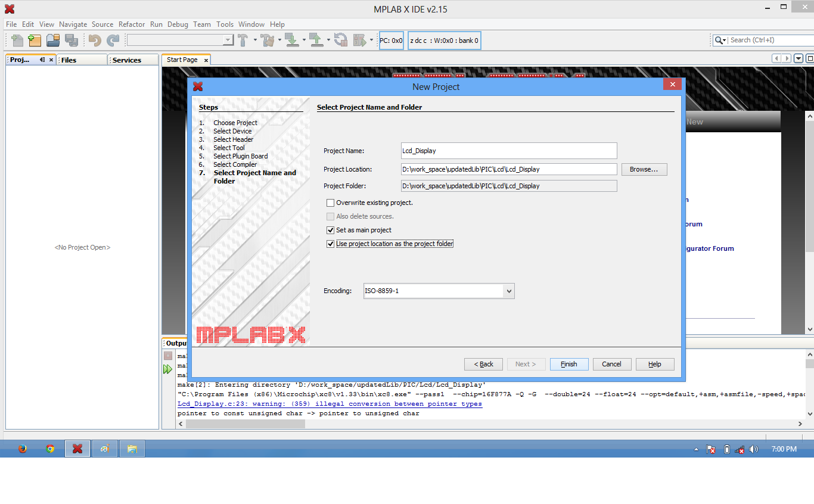Open the Refactor menu
The width and height of the screenshot is (814, 504).
click(132, 24)
